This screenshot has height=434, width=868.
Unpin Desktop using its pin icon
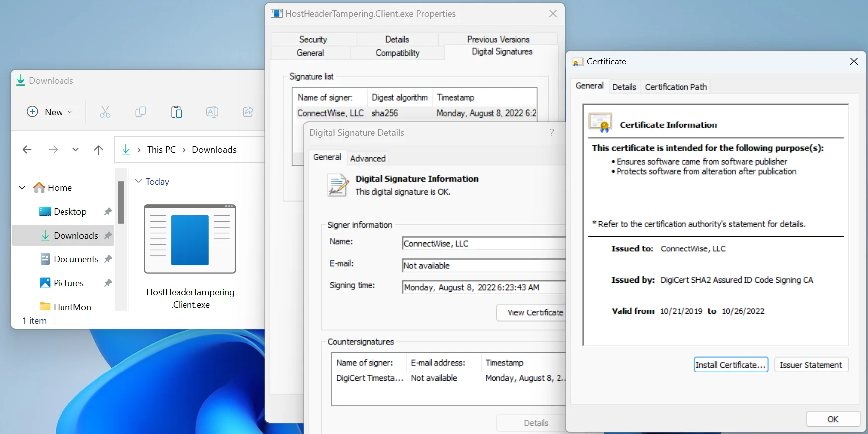pos(108,211)
